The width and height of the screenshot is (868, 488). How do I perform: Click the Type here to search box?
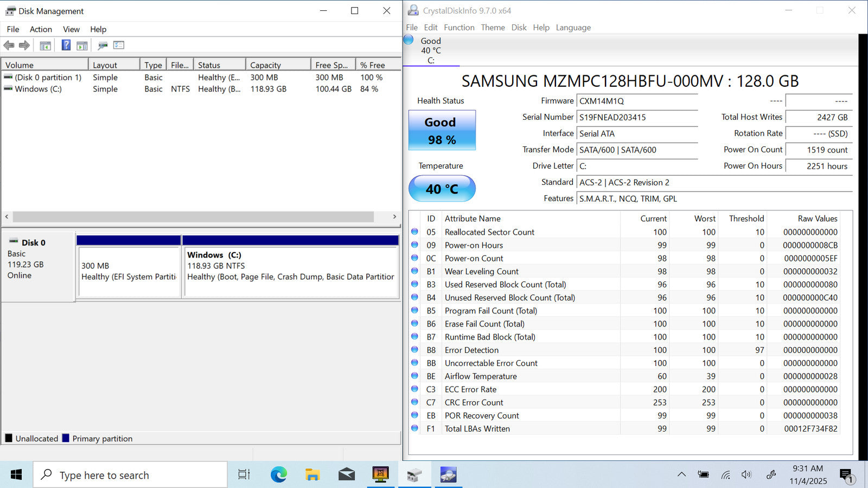click(130, 475)
